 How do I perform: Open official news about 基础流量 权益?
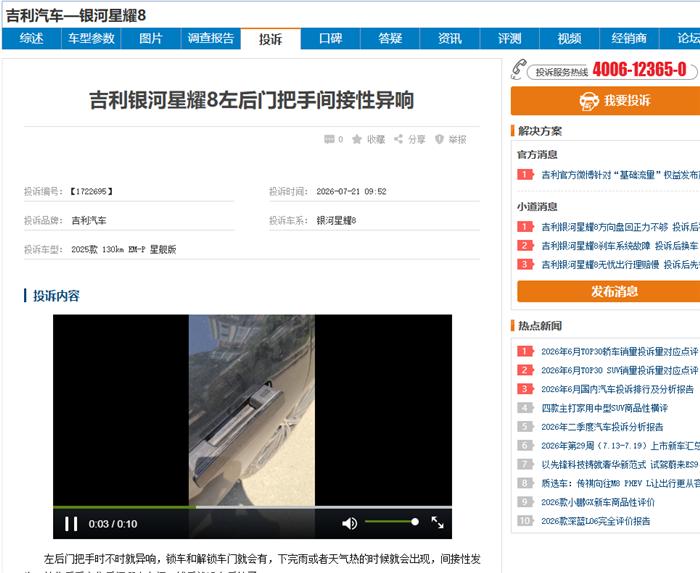[620, 174]
